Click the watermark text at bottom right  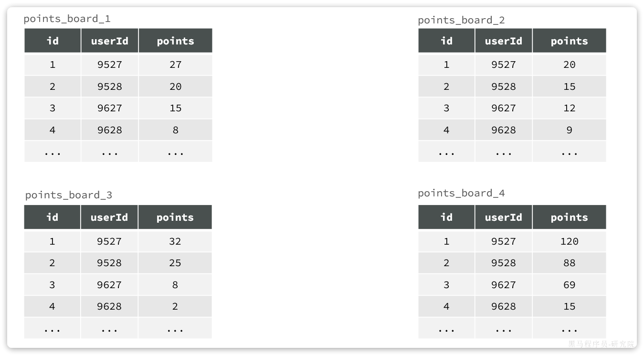point(601,344)
